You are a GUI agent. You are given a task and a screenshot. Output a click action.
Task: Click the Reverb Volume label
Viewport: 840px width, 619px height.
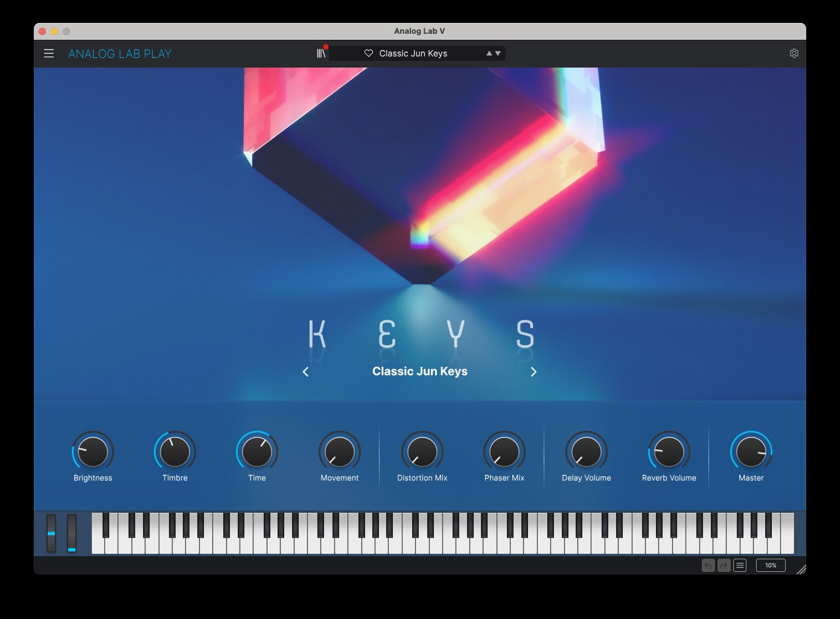[x=669, y=478]
